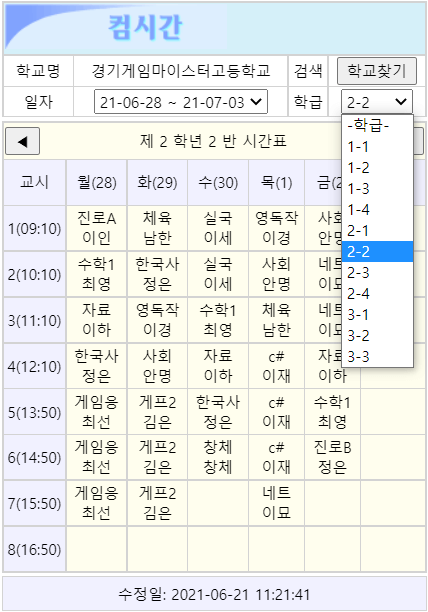Click Thursday period 3 체육 남한 cell
Viewport: 428px width, 612px height.
(276, 320)
